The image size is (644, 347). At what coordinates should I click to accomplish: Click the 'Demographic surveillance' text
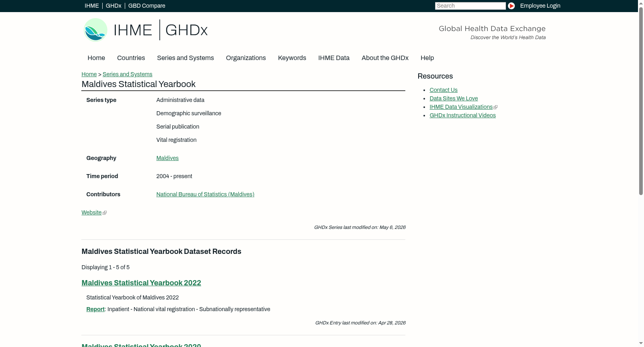click(189, 113)
